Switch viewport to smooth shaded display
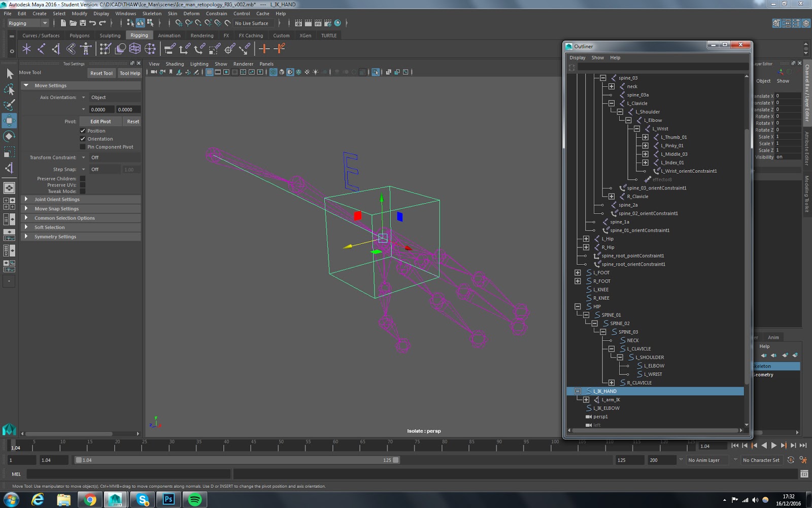This screenshot has height=508, width=812. coord(282,72)
